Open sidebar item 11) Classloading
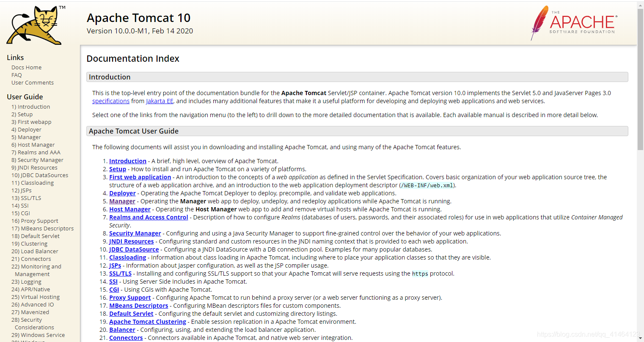Image resolution: width=644 pixels, height=342 pixels. click(33, 183)
